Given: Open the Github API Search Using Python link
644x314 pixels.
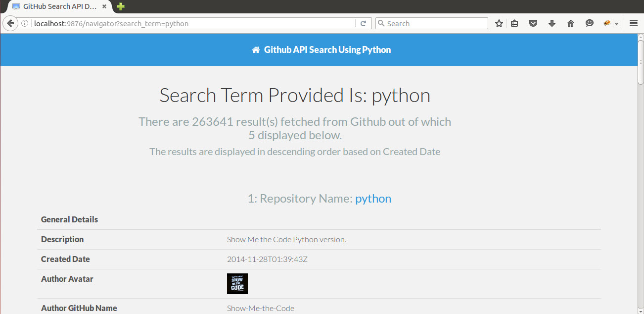Looking at the screenshot, I should (x=327, y=50).
